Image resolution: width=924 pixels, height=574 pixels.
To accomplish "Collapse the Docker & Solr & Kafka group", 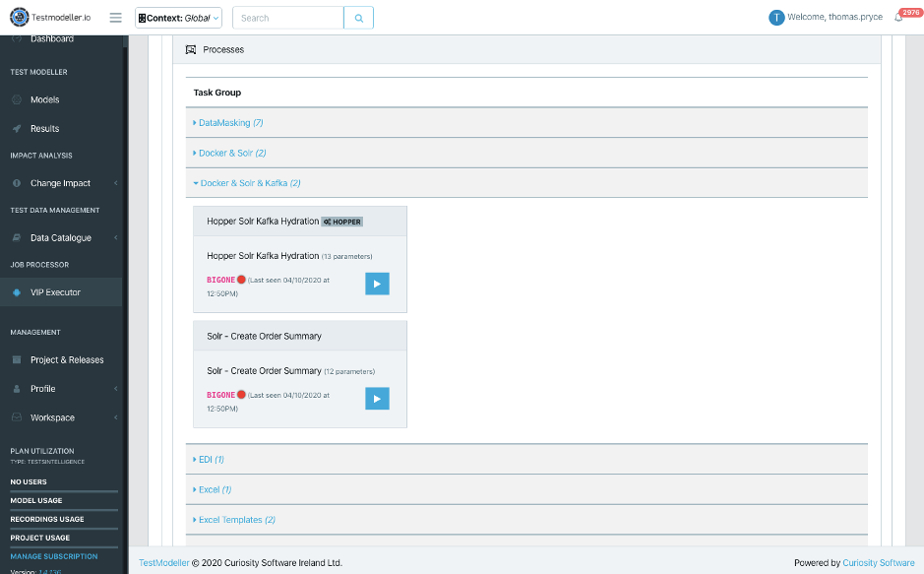I will (250, 183).
